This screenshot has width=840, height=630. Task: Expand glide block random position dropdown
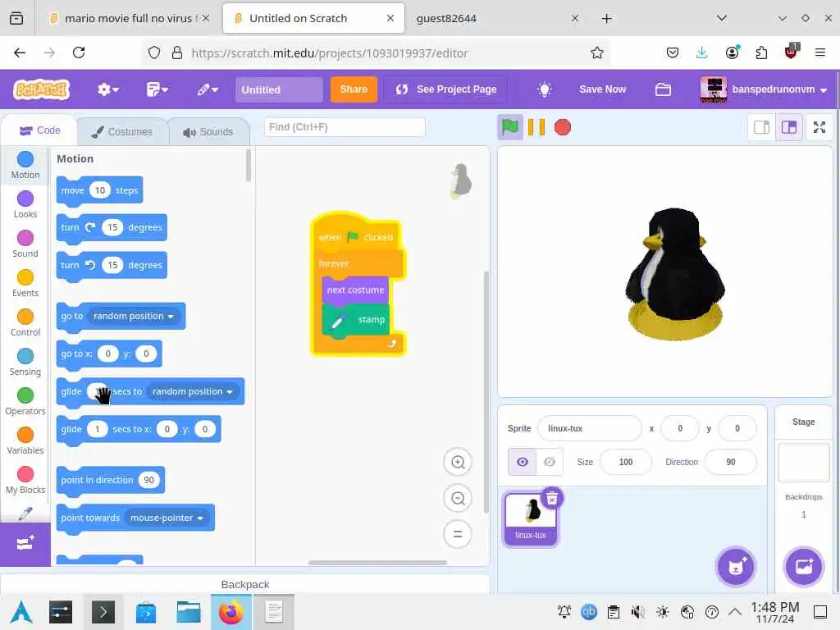click(x=192, y=391)
